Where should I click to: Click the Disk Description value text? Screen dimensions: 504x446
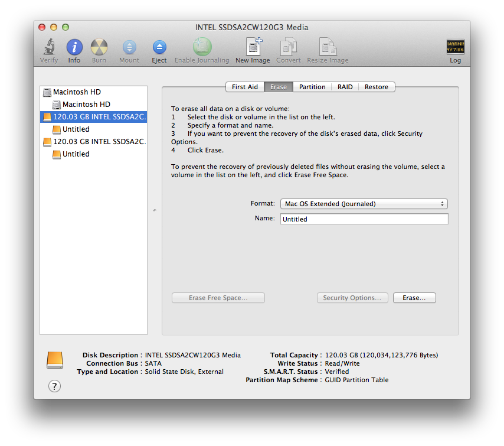coord(193,355)
